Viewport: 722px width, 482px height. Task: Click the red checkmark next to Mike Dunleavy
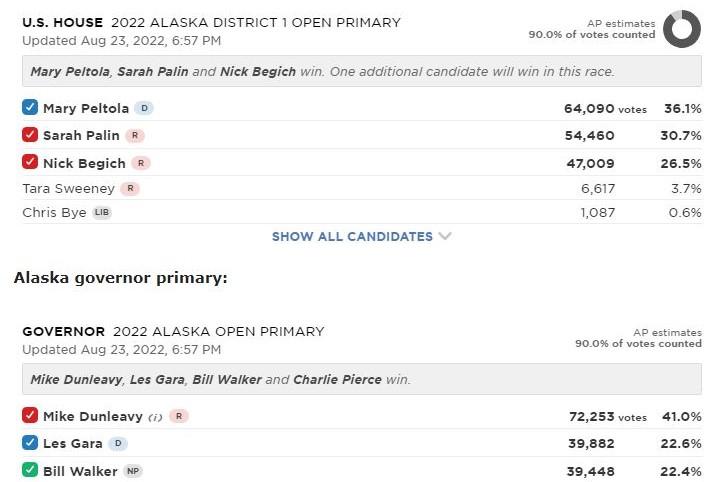click(x=30, y=416)
